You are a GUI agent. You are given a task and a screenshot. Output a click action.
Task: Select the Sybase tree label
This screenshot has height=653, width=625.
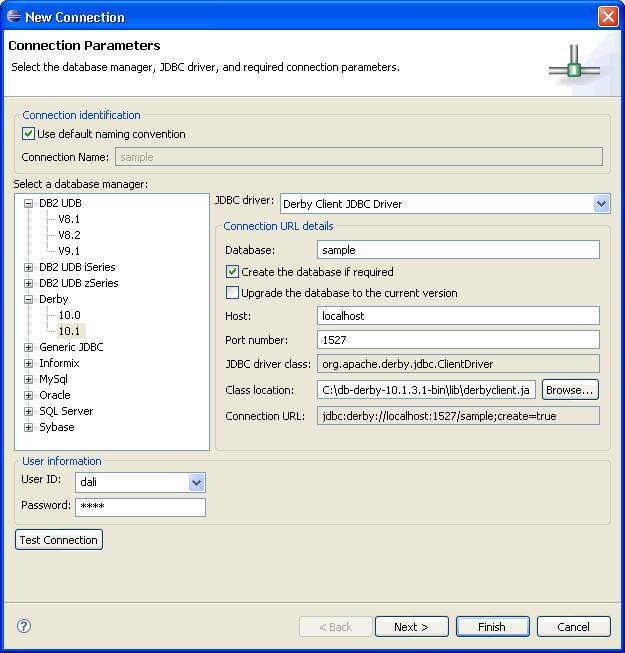[57, 427]
